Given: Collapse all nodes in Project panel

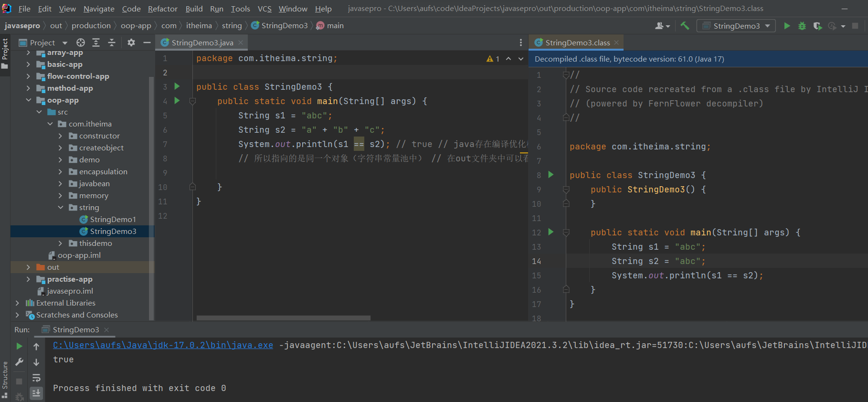Looking at the screenshot, I should click(x=112, y=42).
